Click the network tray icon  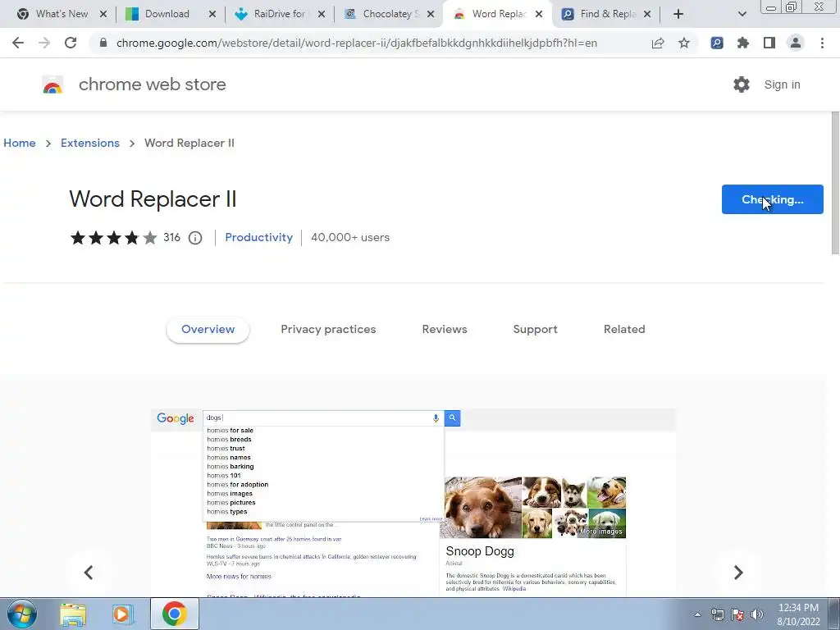[x=717, y=614]
